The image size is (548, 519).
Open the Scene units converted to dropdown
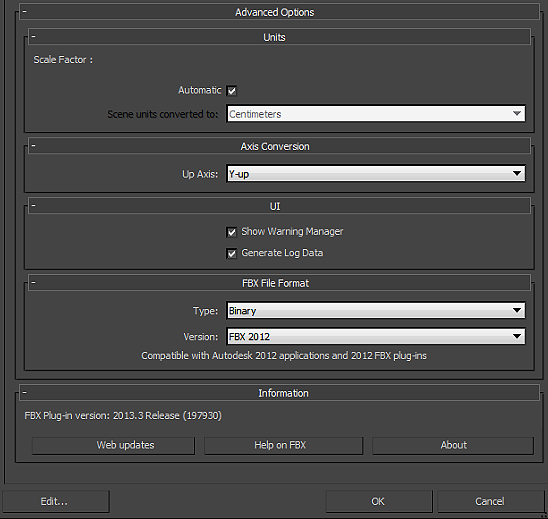coord(376,114)
